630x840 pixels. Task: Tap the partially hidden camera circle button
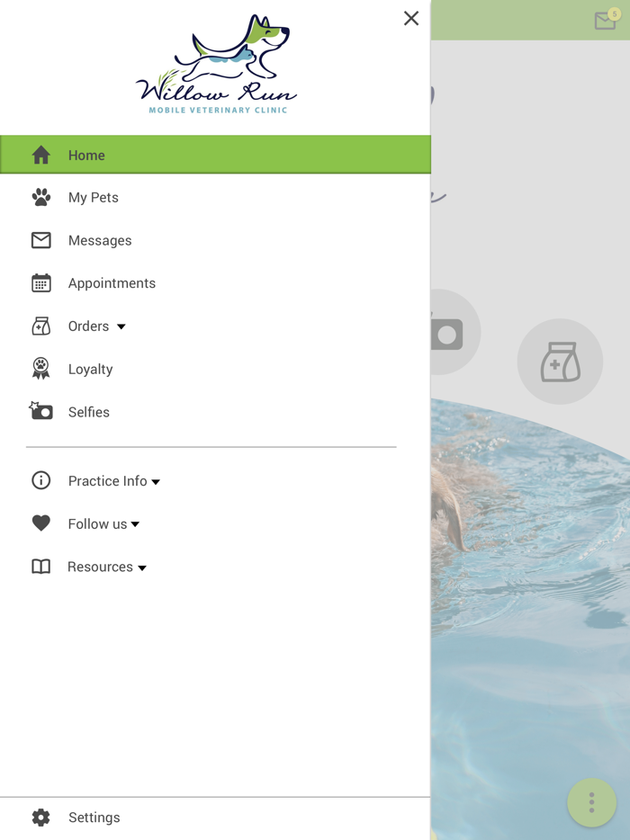pos(455,332)
